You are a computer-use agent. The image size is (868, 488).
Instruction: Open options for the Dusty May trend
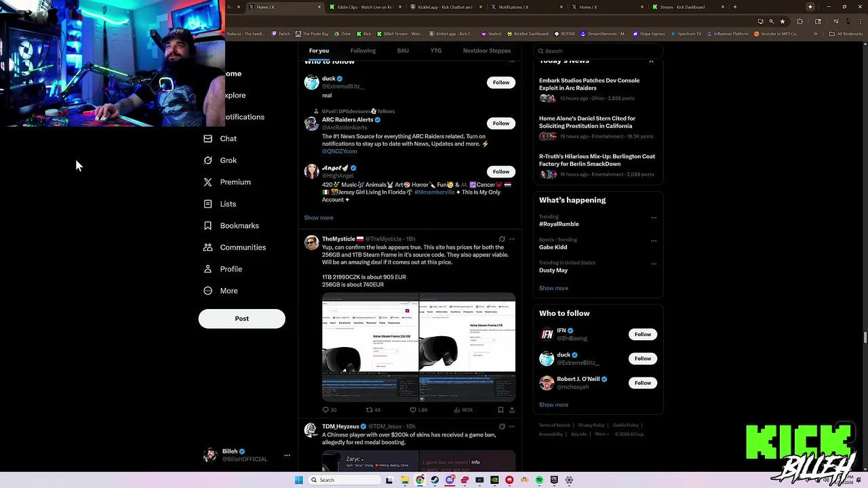[654, 264]
